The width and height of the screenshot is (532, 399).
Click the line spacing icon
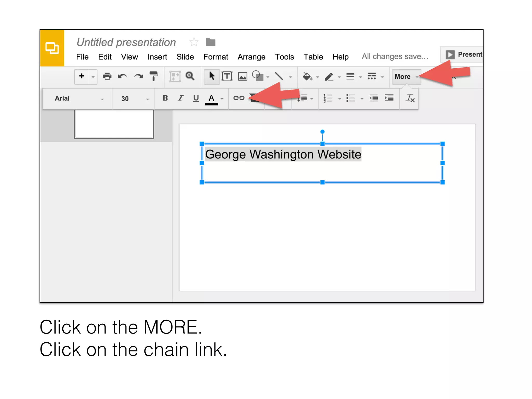coord(302,98)
